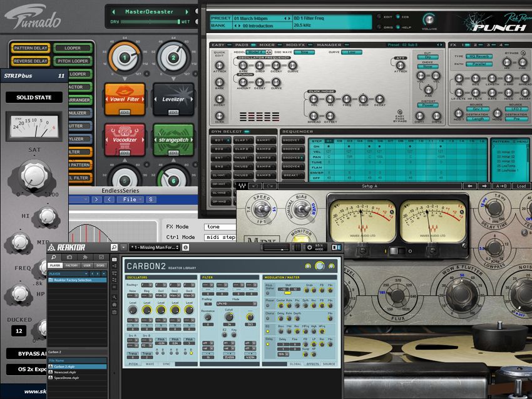Screen dimensions: 532x399
Task: Click the previous preset left arrow in Waves toolbar
Action: click(x=470, y=186)
